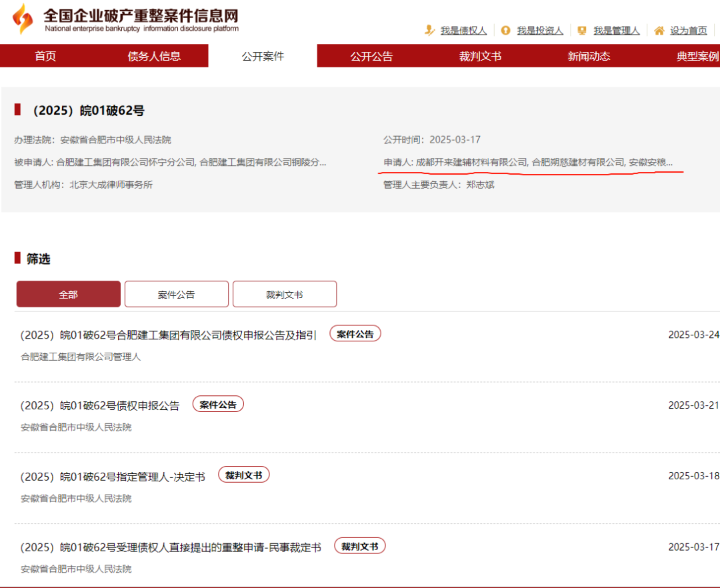The image size is (720, 588).
Task: Select the 全部 filter button
Action: 68,293
